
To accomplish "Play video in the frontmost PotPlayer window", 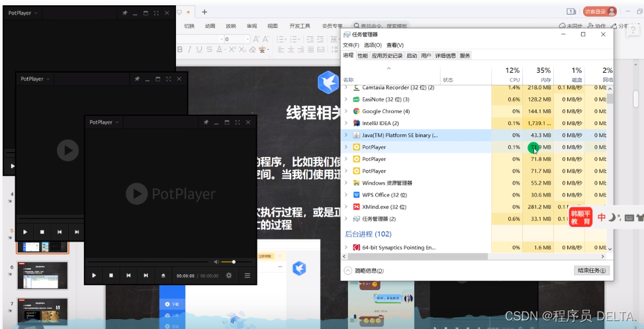I will 94,275.
